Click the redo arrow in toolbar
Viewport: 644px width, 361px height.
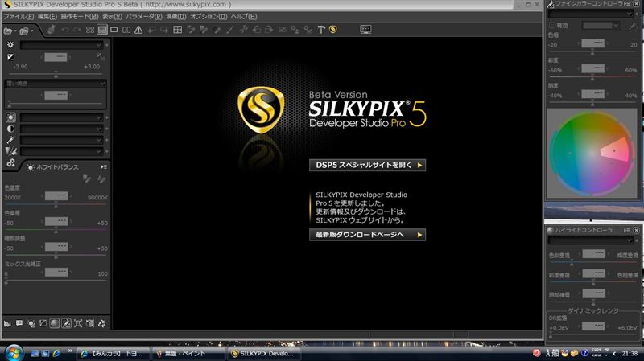click(76, 30)
